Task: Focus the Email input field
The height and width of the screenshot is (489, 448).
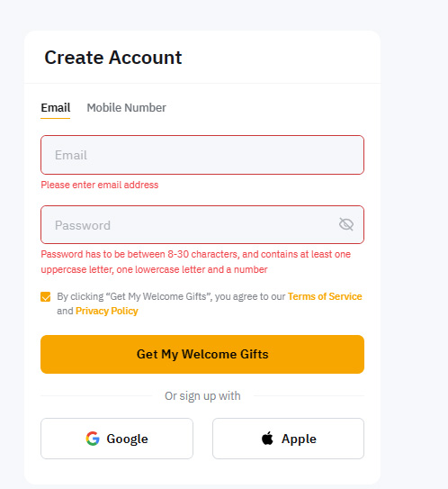Action: click(202, 155)
